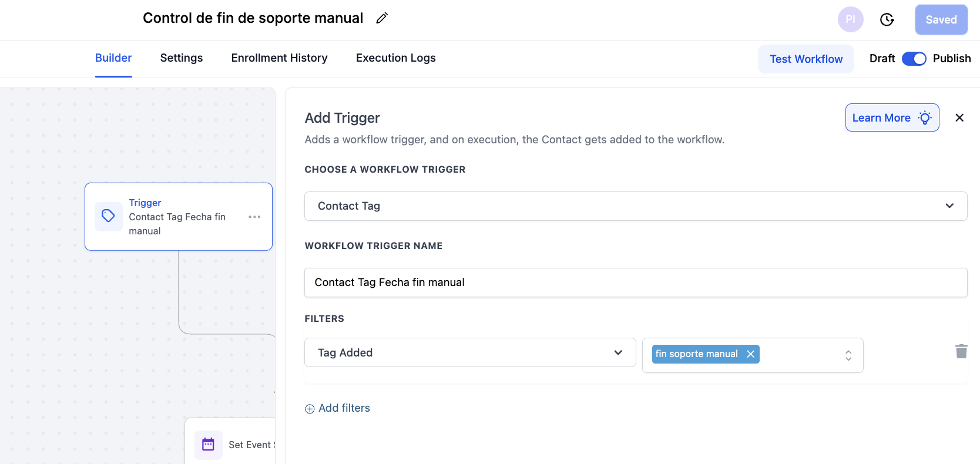Image resolution: width=980 pixels, height=464 pixels.
Task: Click the Workflow Trigger Name input field
Action: 635,283
